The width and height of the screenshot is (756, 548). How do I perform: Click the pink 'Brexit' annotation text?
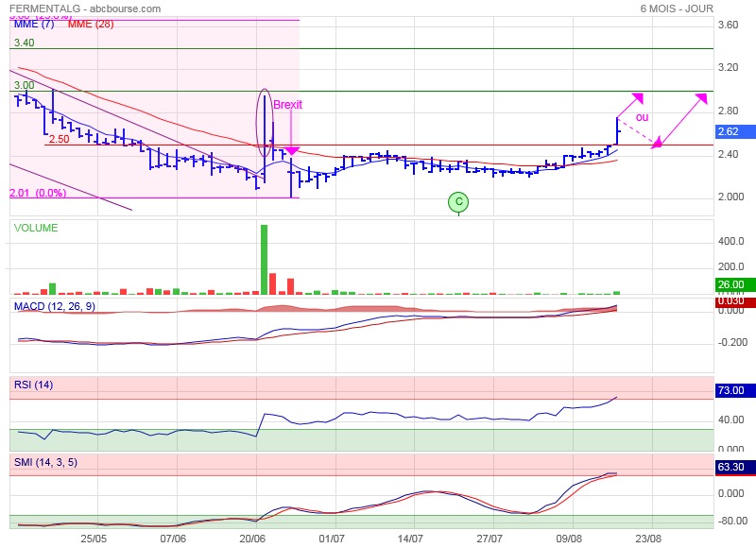287,105
